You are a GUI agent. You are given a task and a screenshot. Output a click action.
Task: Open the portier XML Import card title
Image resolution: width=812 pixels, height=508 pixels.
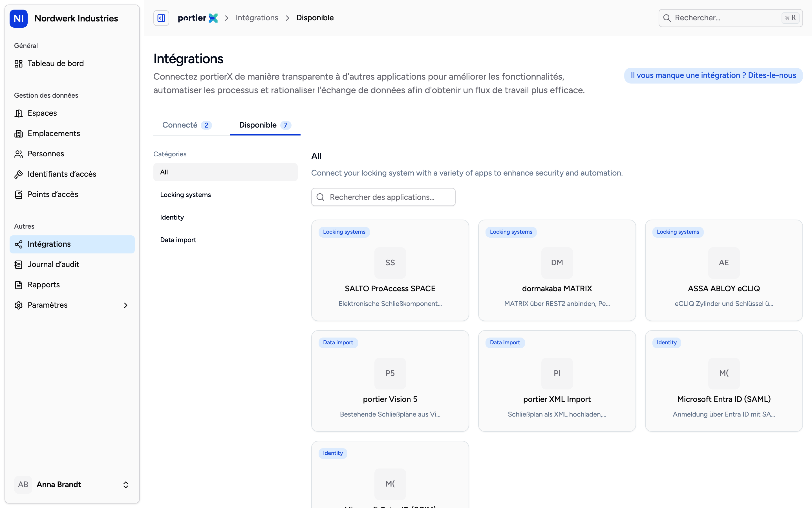click(x=557, y=399)
